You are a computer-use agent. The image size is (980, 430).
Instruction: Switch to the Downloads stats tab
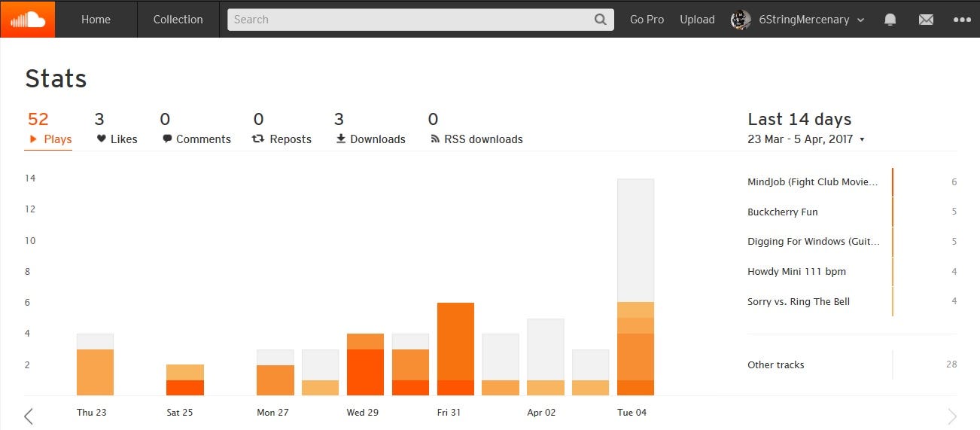370,129
